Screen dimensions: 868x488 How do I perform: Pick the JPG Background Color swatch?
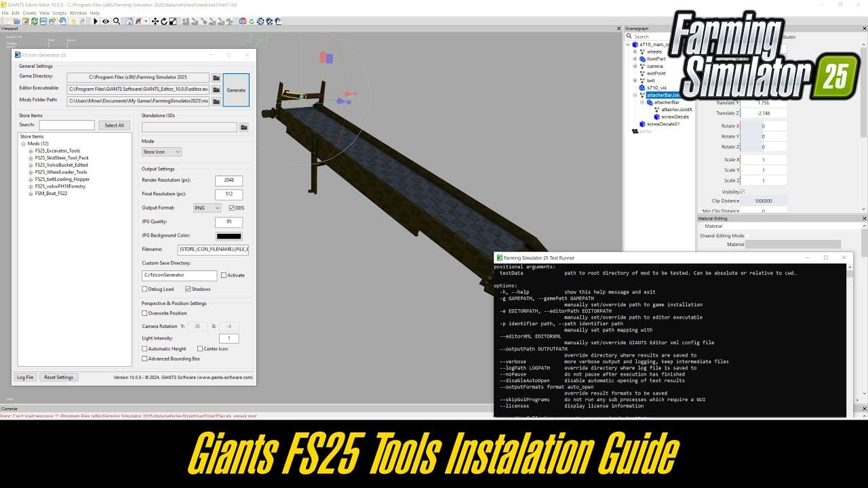(x=229, y=236)
